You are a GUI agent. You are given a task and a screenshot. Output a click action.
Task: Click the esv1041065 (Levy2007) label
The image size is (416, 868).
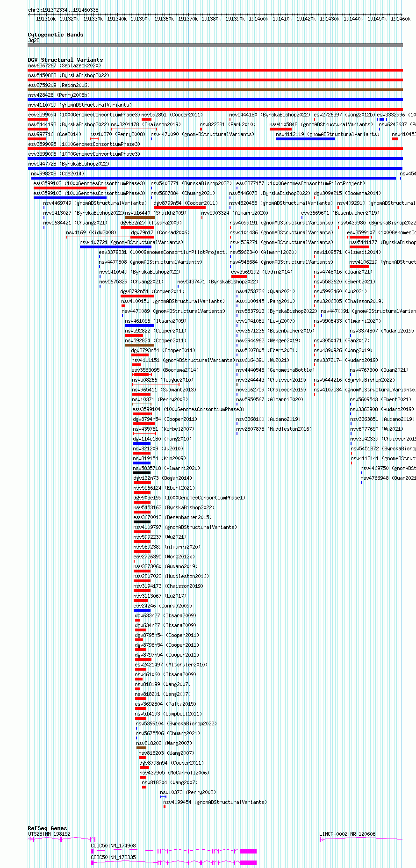(x=266, y=321)
